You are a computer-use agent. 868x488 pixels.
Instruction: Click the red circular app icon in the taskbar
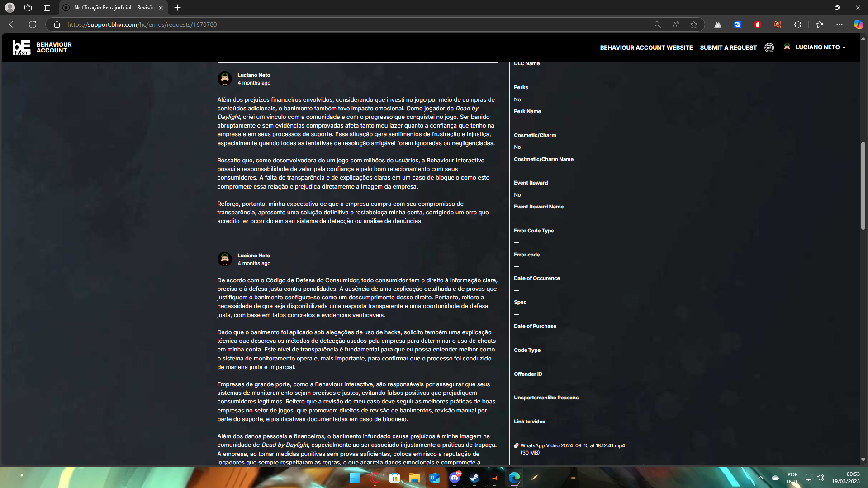tap(375, 478)
